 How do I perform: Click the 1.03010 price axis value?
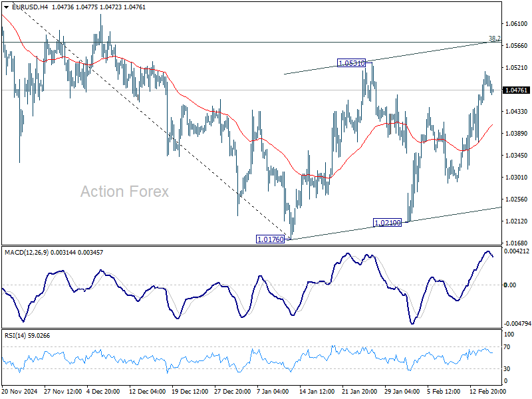tap(517, 177)
